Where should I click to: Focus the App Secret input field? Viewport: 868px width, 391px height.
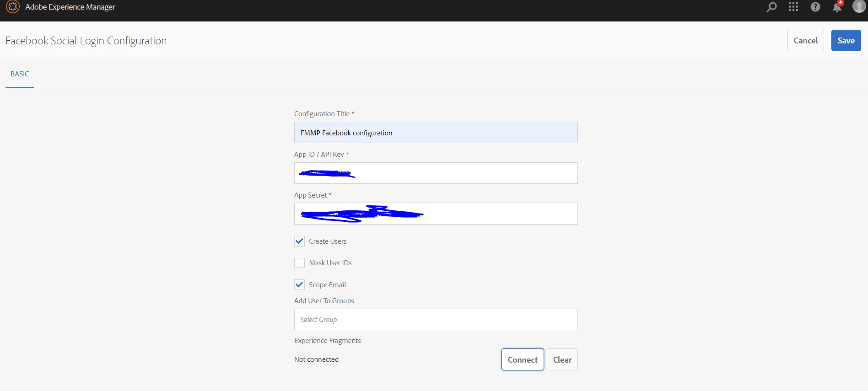[436, 214]
